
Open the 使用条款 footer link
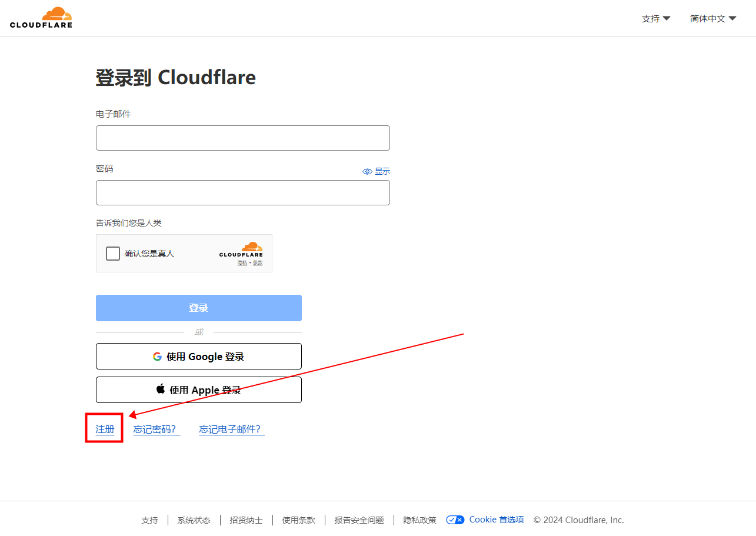[298, 520]
